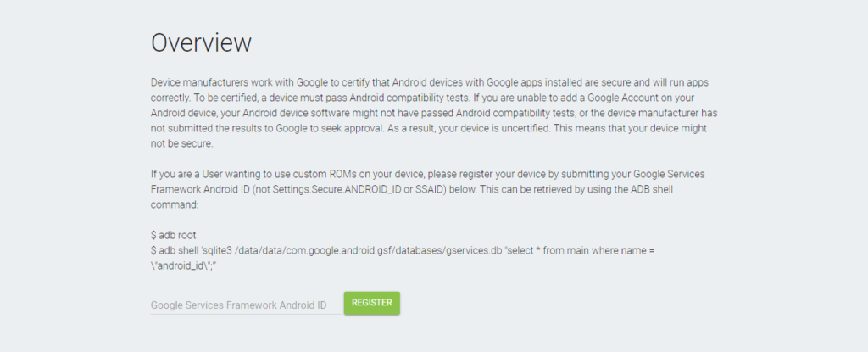
Task: Click the Overview page heading
Action: [201, 43]
